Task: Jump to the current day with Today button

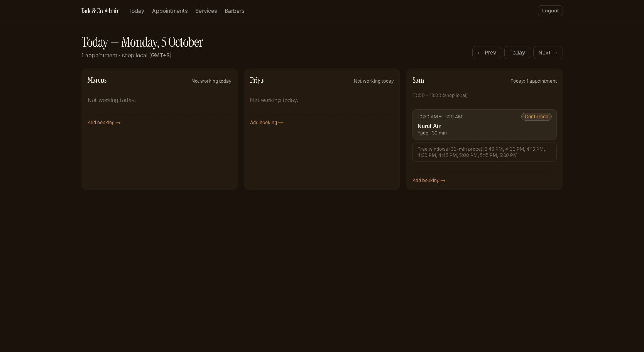Action: (x=517, y=53)
